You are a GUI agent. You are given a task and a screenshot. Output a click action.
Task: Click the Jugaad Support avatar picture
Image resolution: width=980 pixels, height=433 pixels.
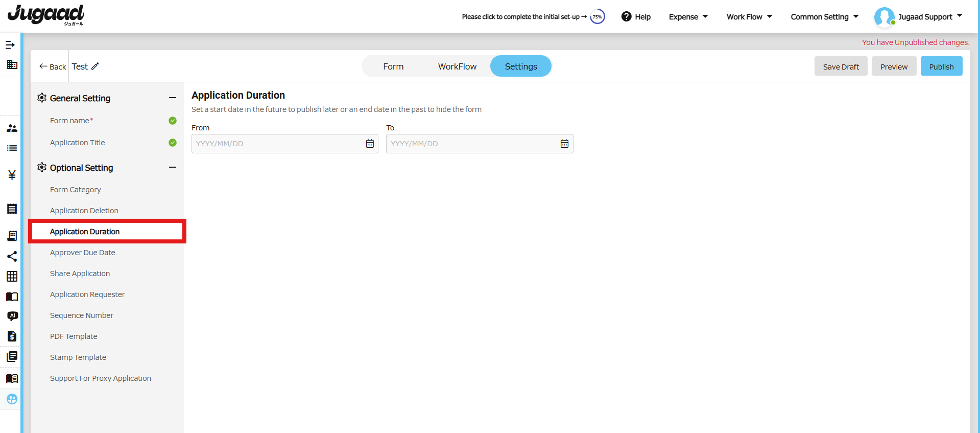click(x=884, y=17)
